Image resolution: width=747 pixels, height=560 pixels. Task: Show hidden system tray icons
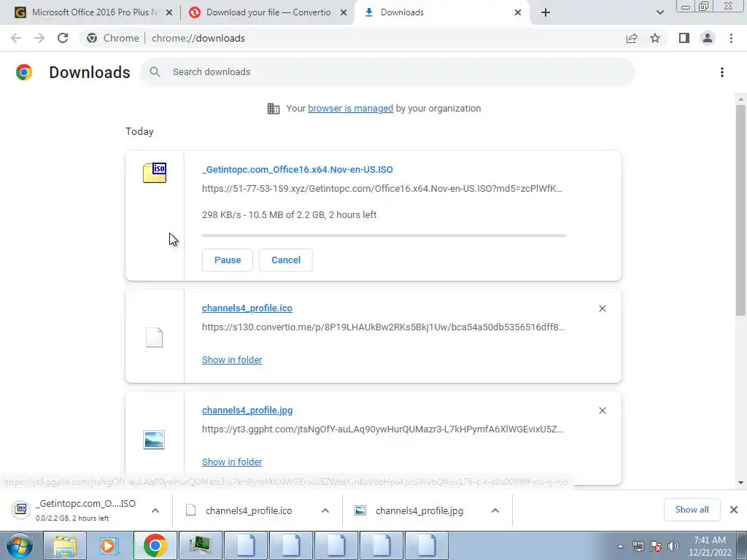(x=620, y=546)
